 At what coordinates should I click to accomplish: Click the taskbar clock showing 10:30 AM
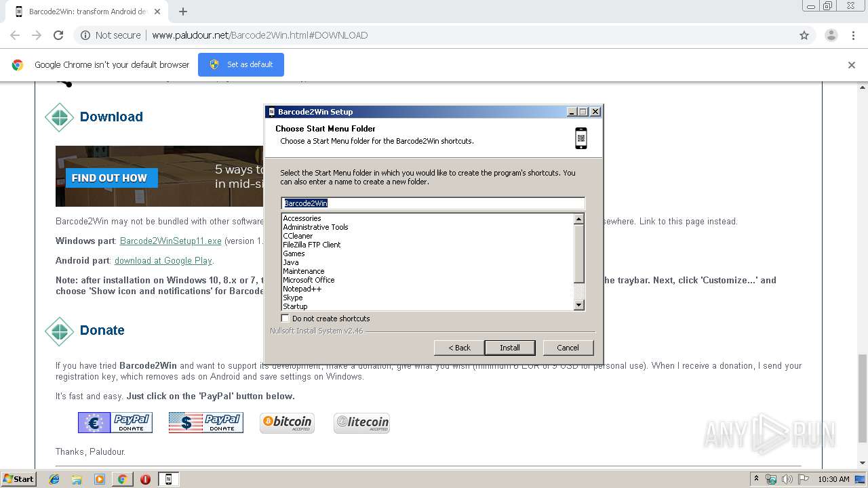pyautogui.click(x=833, y=479)
